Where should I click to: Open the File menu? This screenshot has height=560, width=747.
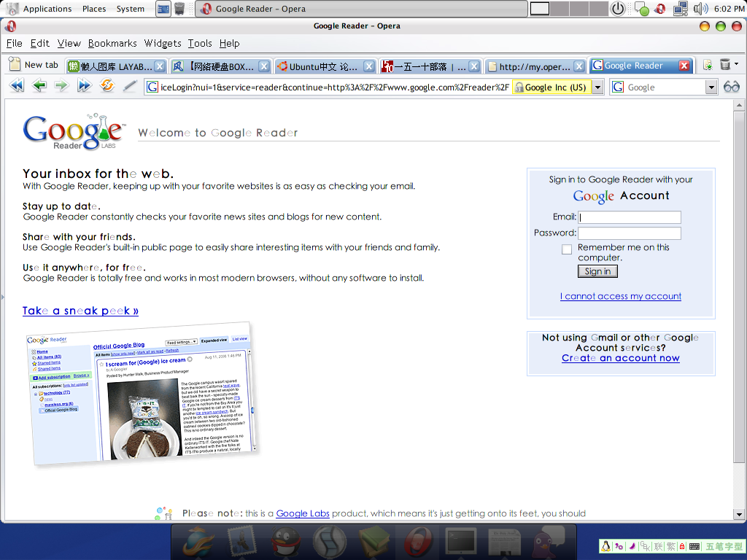click(15, 43)
